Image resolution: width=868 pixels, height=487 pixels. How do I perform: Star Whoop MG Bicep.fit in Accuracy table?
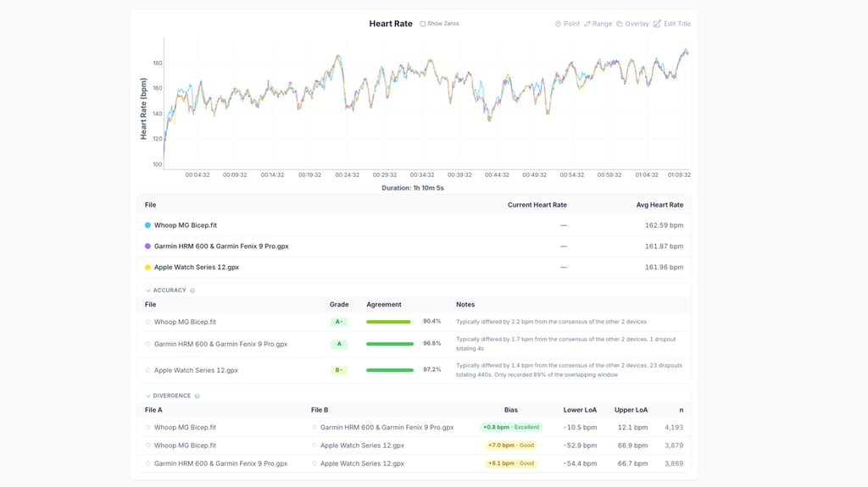coord(147,322)
